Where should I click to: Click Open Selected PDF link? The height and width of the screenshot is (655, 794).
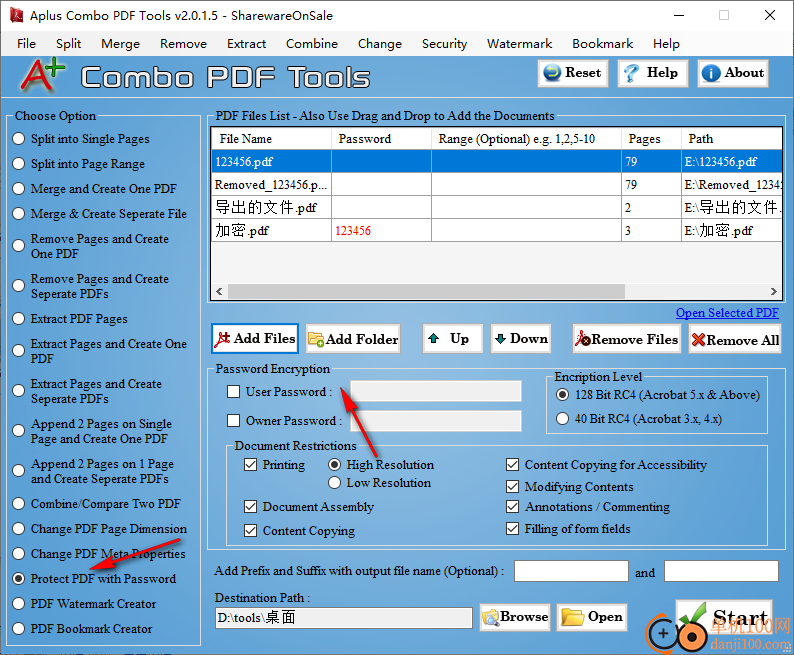pyautogui.click(x=727, y=313)
